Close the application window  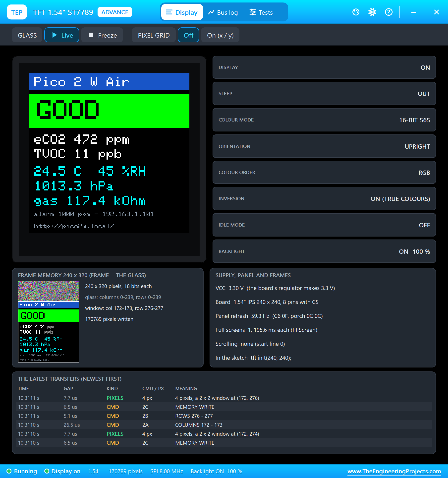coord(437,12)
